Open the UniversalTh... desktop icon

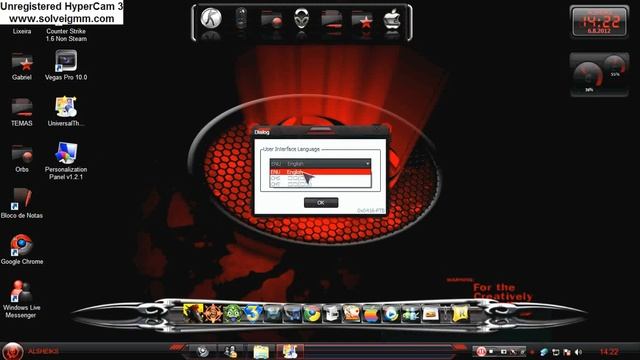pyautogui.click(x=66, y=111)
